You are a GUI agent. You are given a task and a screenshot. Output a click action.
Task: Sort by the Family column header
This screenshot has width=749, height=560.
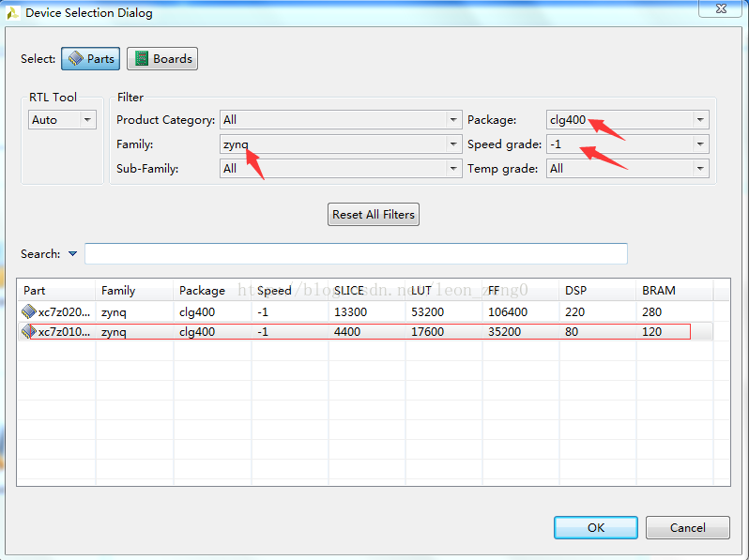134,290
